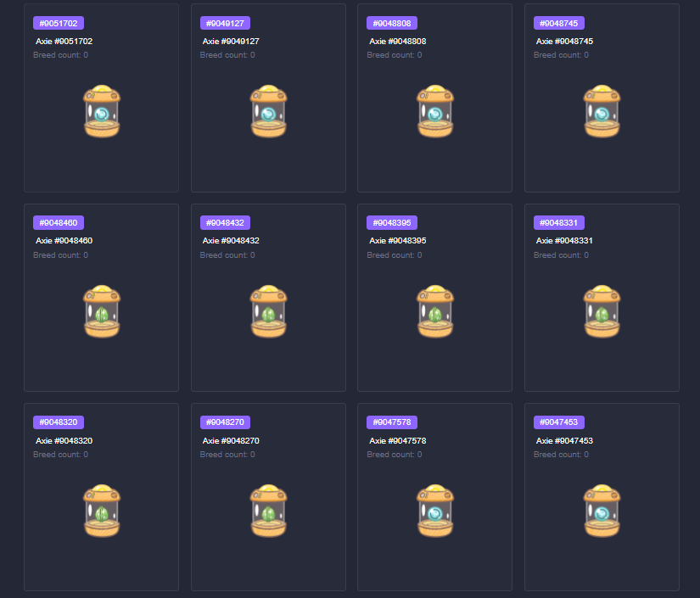The width and height of the screenshot is (700, 598).
Task: Select the purple #9048808 ID badge
Action: 392,23
